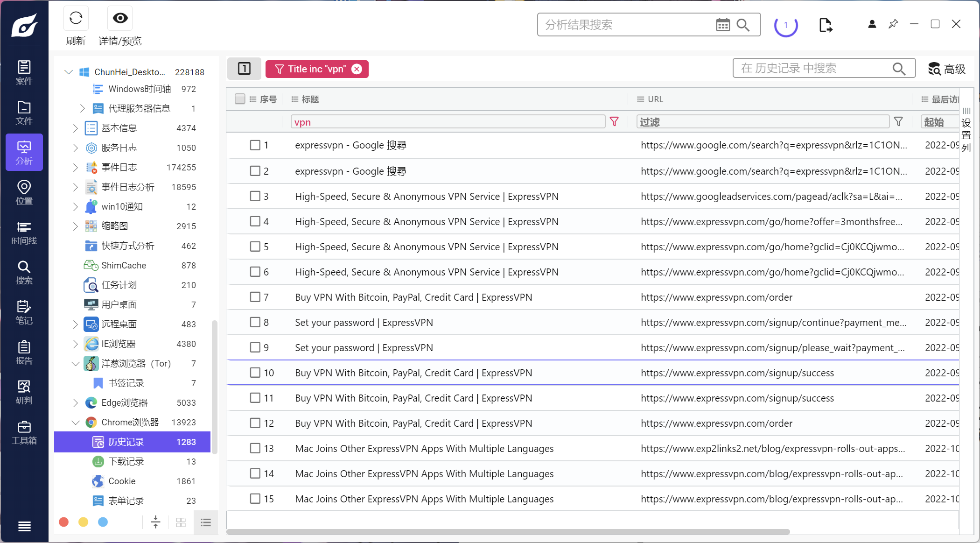This screenshot has height=543, width=980.
Task: Expand the 服务日志 node
Action: coord(75,148)
